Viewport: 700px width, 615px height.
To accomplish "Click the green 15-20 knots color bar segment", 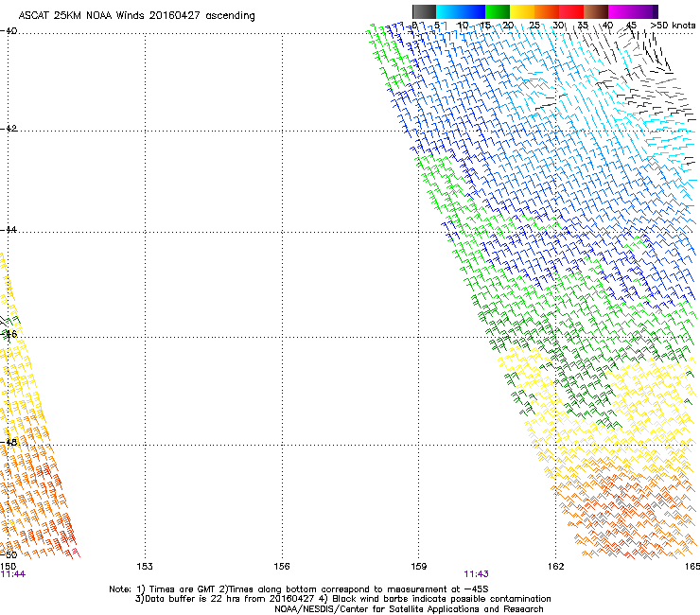I will (498, 11).
